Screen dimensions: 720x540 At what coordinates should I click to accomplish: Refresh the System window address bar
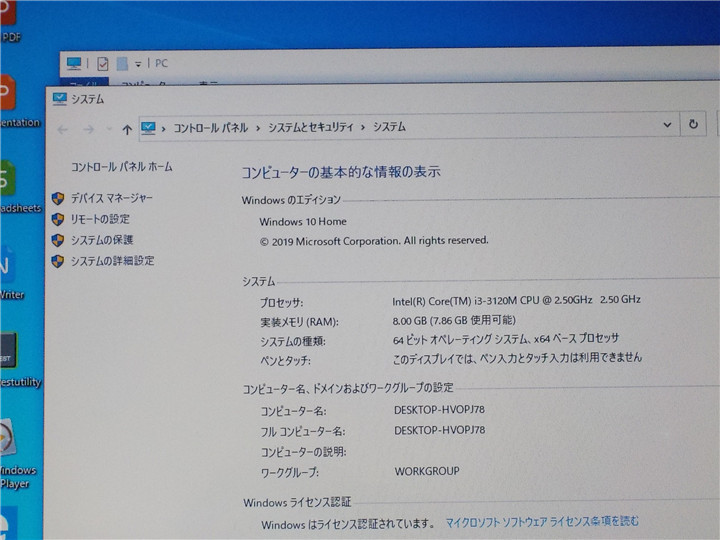[693, 124]
